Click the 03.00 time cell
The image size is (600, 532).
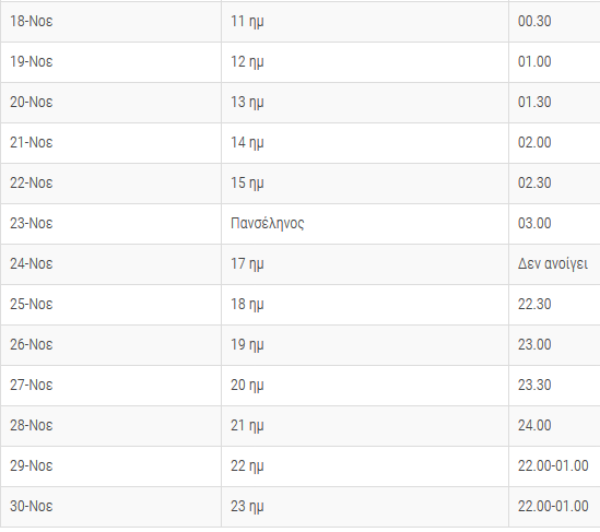554,224
